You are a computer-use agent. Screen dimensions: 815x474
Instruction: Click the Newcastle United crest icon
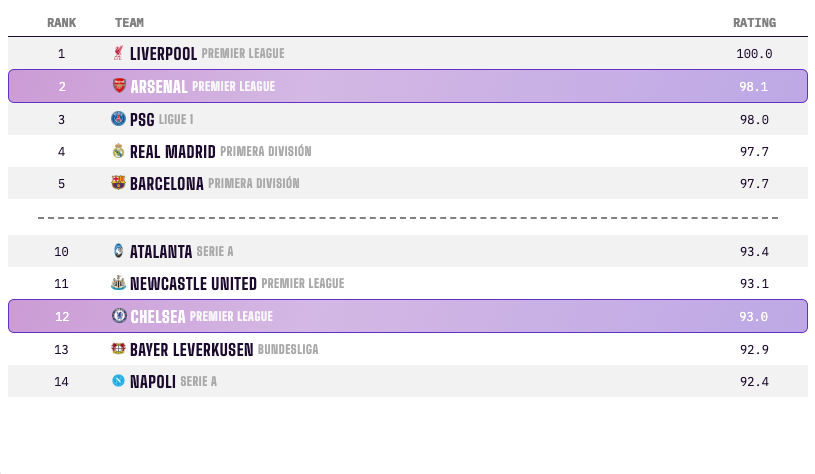point(119,283)
